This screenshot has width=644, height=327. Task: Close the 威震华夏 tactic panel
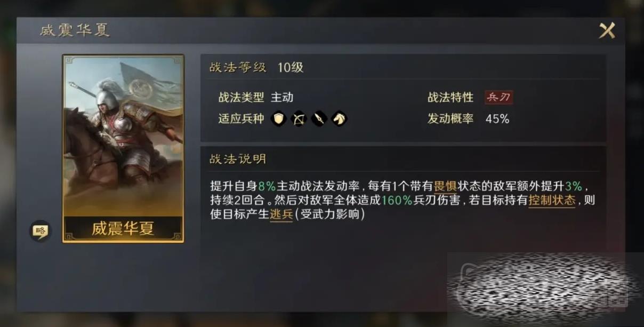(607, 30)
